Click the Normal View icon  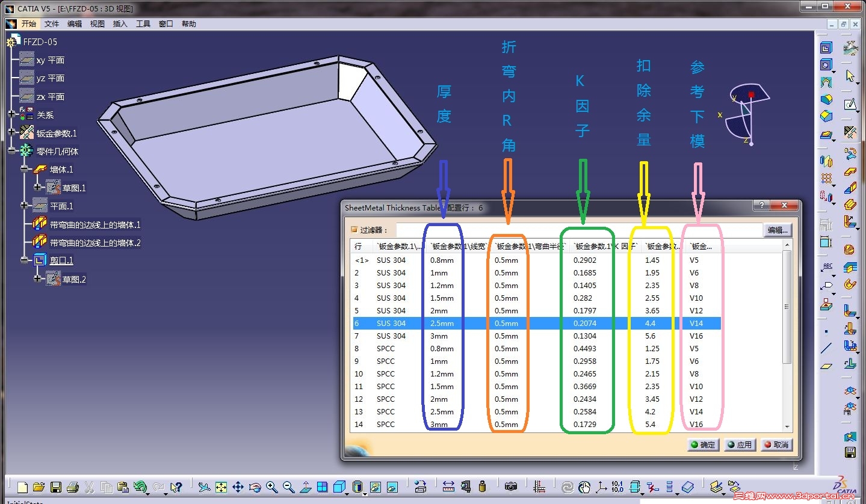coord(305,487)
